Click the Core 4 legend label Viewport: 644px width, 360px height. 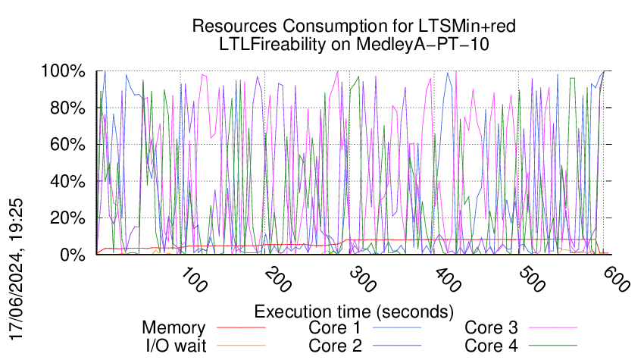point(491,346)
